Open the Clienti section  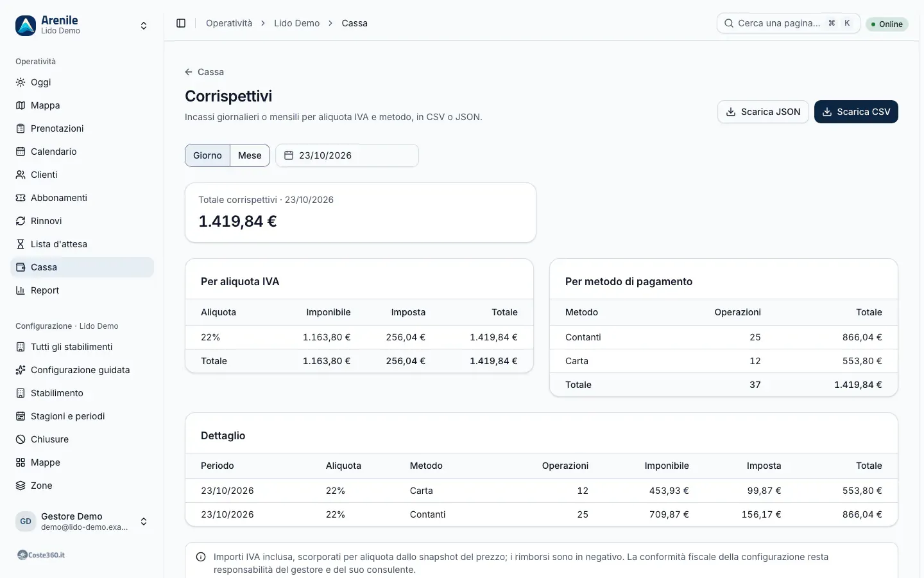pyautogui.click(x=82, y=175)
